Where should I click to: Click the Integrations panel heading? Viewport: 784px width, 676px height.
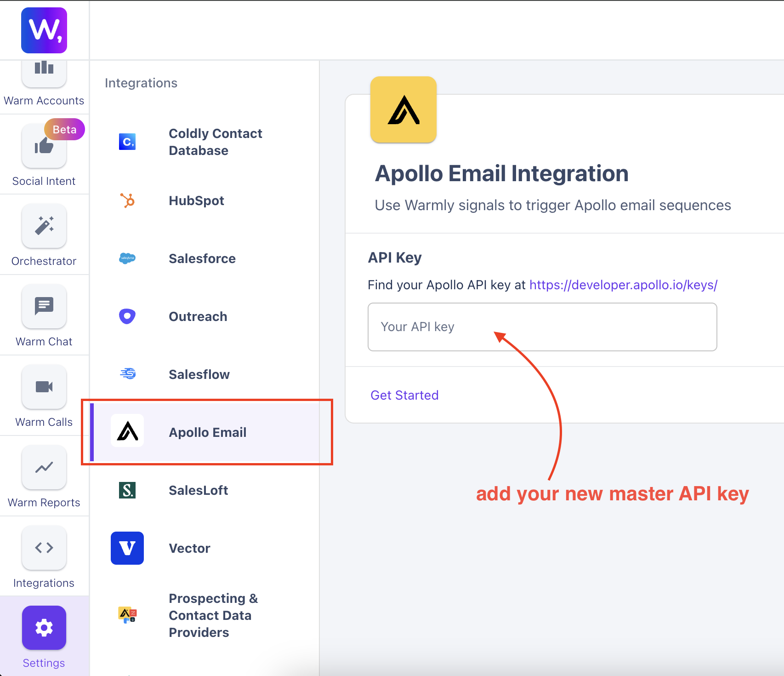141,83
